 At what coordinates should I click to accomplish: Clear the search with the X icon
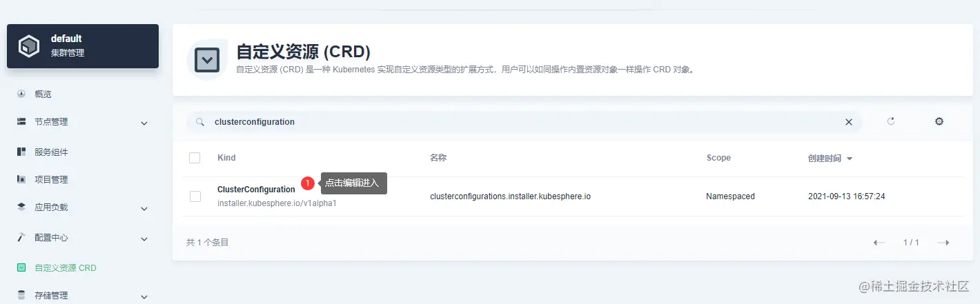pyautogui.click(x=849, y=122)
